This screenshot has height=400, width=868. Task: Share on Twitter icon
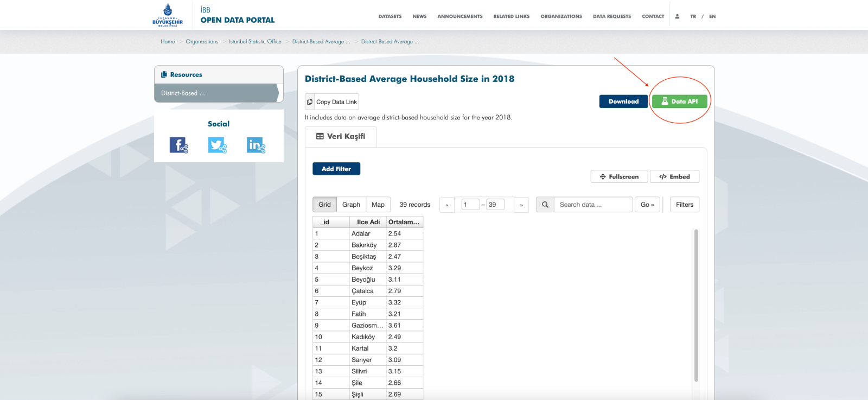218,145
